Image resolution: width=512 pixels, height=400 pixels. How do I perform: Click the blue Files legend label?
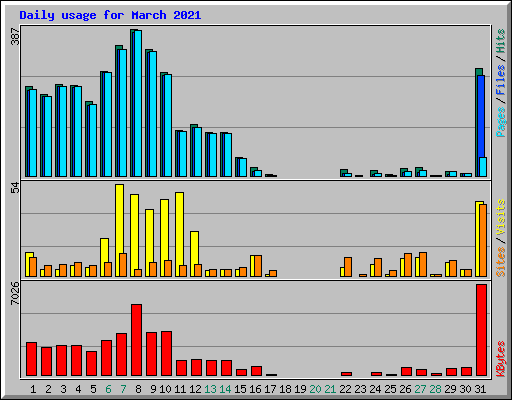501,79
